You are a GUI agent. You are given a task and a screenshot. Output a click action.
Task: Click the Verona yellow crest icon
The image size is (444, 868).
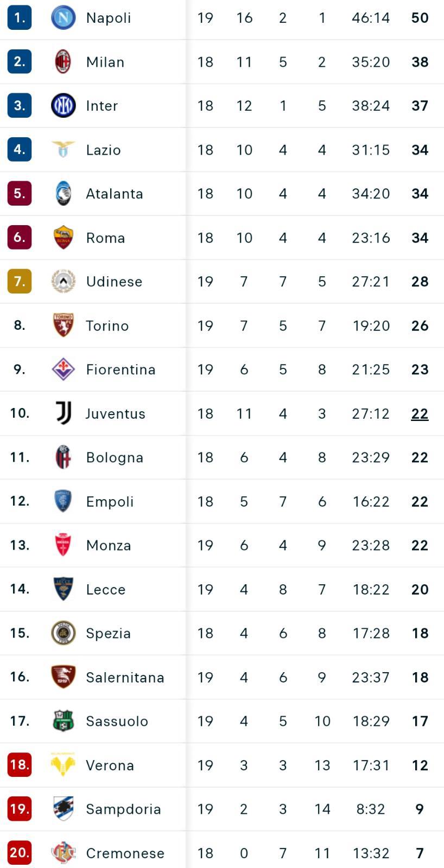coord(63,765)
